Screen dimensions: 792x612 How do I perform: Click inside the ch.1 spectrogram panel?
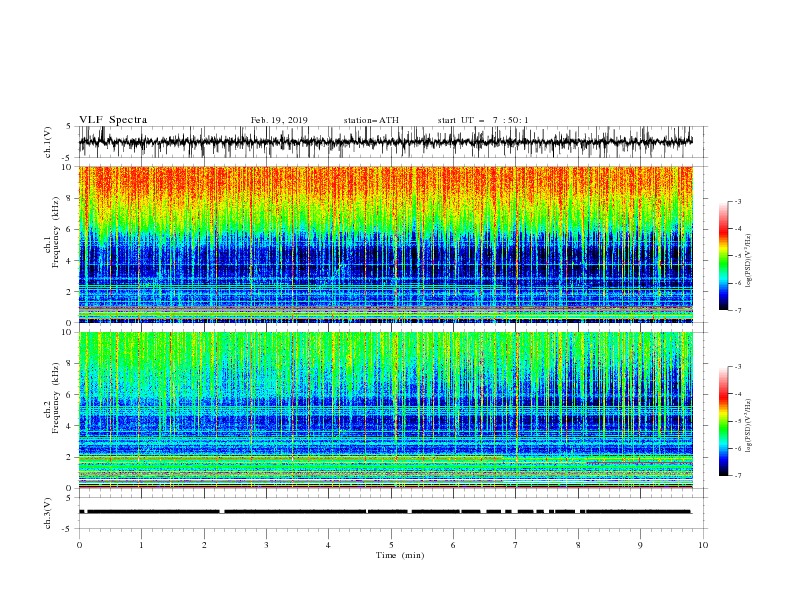click(385, 244)
